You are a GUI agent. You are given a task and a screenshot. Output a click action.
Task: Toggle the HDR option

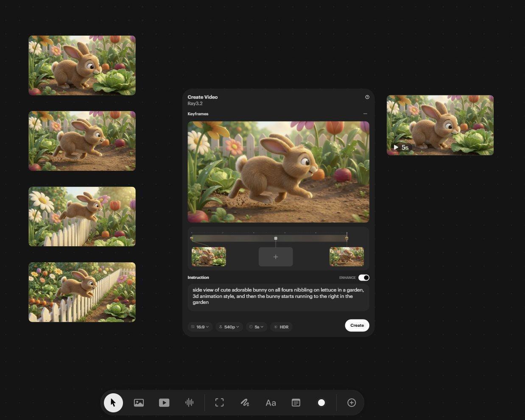pos(281,327)
